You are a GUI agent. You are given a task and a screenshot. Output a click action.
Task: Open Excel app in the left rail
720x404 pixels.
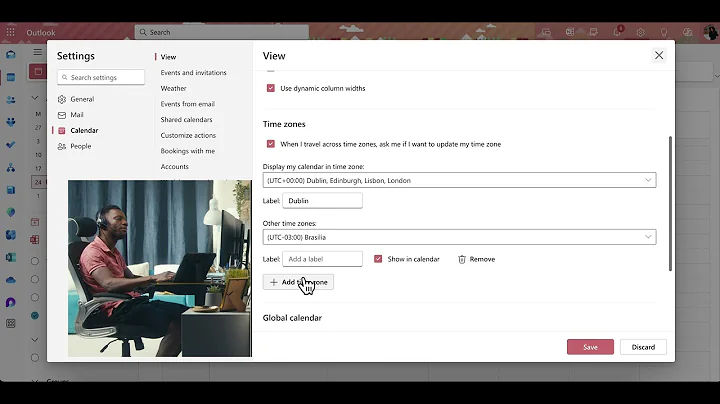(11, 258)
